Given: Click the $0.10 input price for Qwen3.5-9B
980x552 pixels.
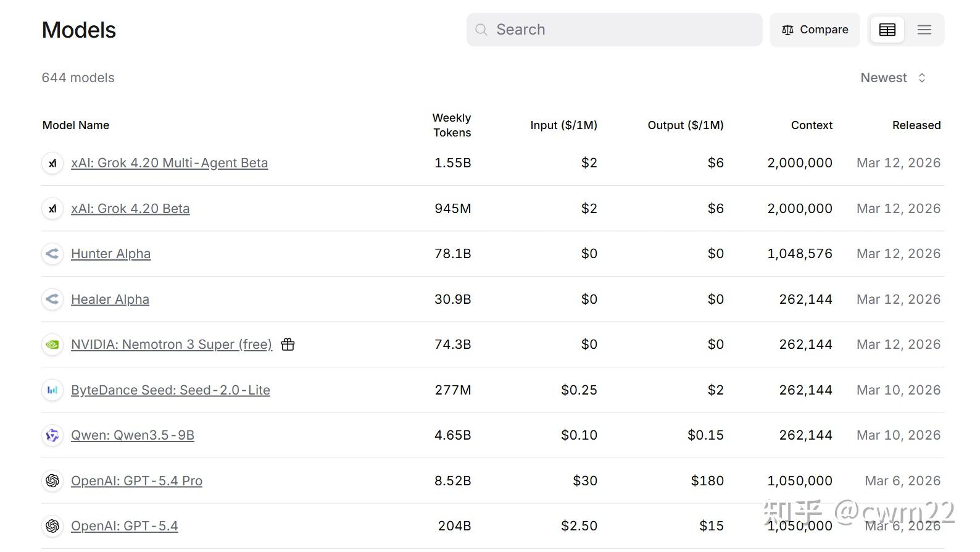Looking at the screenshot, I should [x=579, y=435].
